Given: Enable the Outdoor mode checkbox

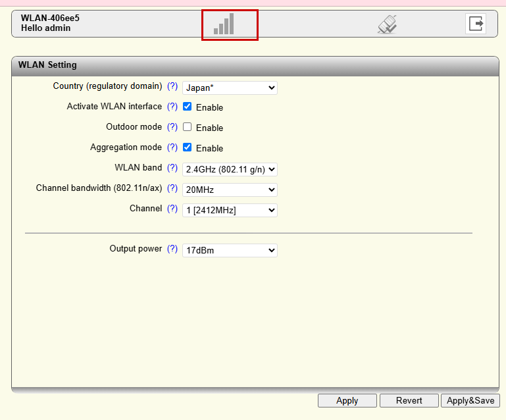Looking at the screenshot, I should [188, 127].
